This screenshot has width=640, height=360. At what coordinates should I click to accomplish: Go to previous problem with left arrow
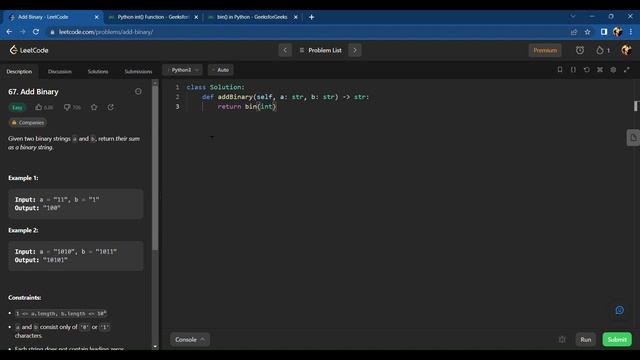[x=285, y=50]
